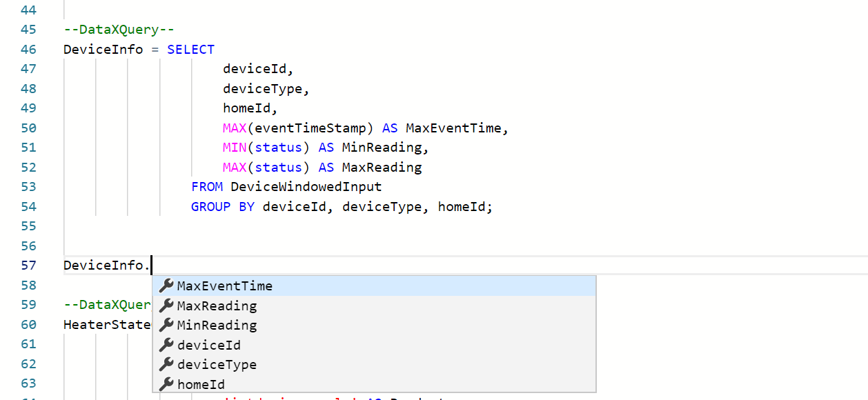868x400 pixels.
Task: Click HeaterState text on line 60
Action: [107, 325]
